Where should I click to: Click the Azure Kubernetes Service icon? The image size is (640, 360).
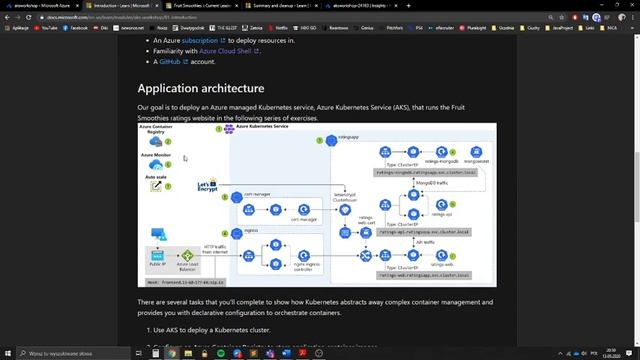point(229,129)
